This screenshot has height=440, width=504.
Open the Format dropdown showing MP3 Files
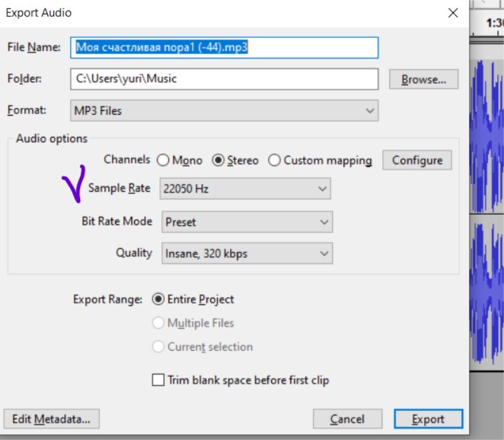pos(225,110)
